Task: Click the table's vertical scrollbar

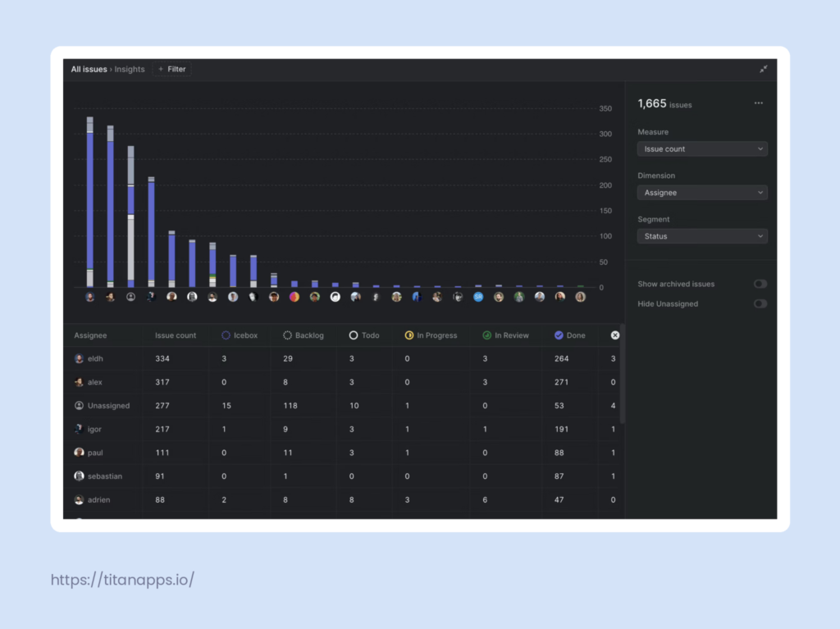Action: 622,373
